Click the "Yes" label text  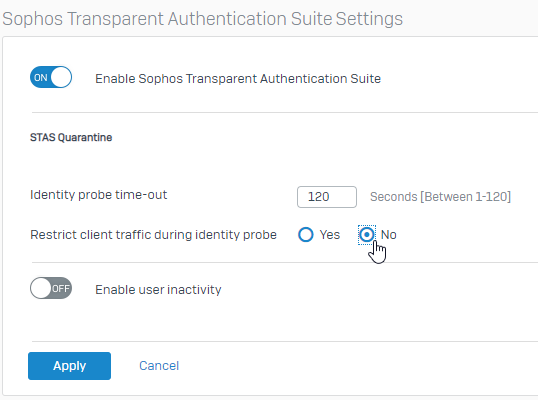point(330,235)
